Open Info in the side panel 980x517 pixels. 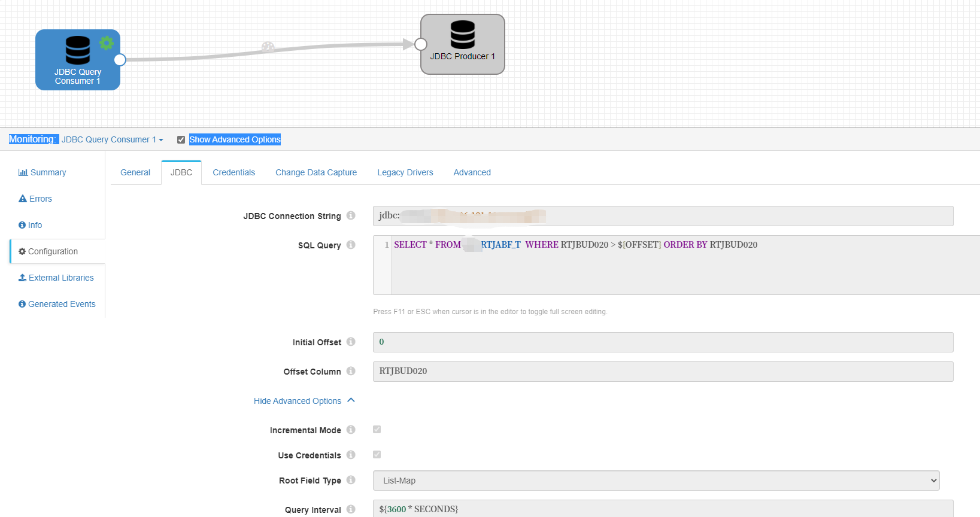(x=31, y=225)
